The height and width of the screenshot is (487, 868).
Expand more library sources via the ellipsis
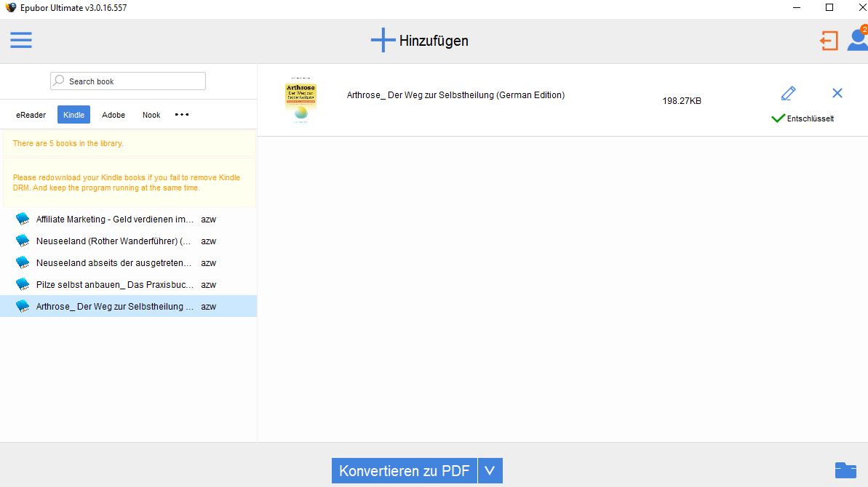click(182, 114)
